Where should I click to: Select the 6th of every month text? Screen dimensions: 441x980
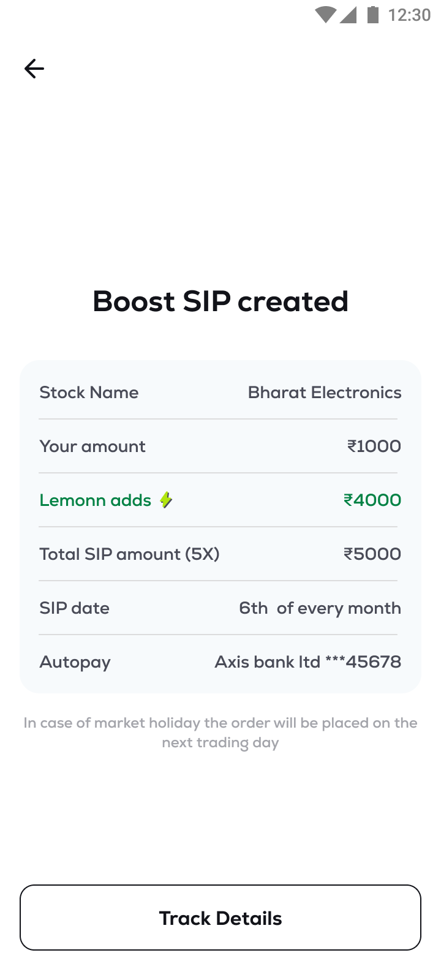320,608
